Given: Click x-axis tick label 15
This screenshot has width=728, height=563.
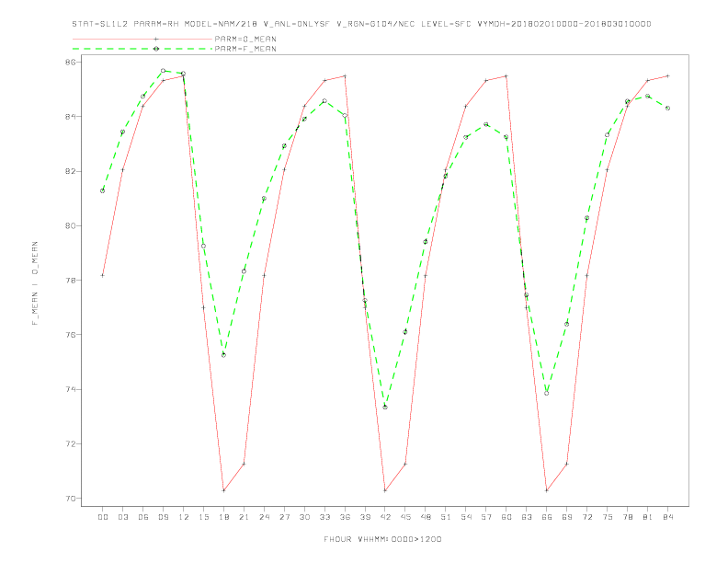Looking at the screenshot, I should [203, 517].
